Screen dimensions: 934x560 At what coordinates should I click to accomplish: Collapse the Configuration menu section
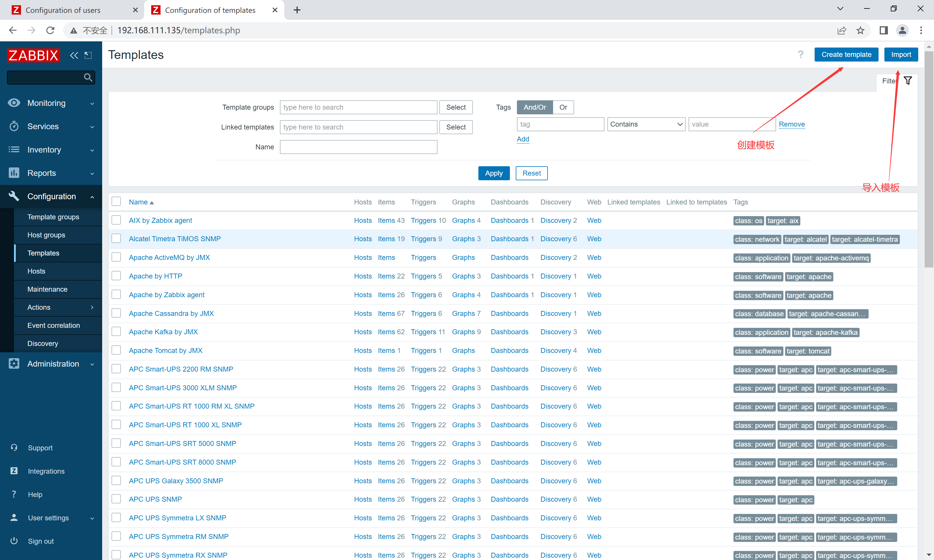(92, 197)
